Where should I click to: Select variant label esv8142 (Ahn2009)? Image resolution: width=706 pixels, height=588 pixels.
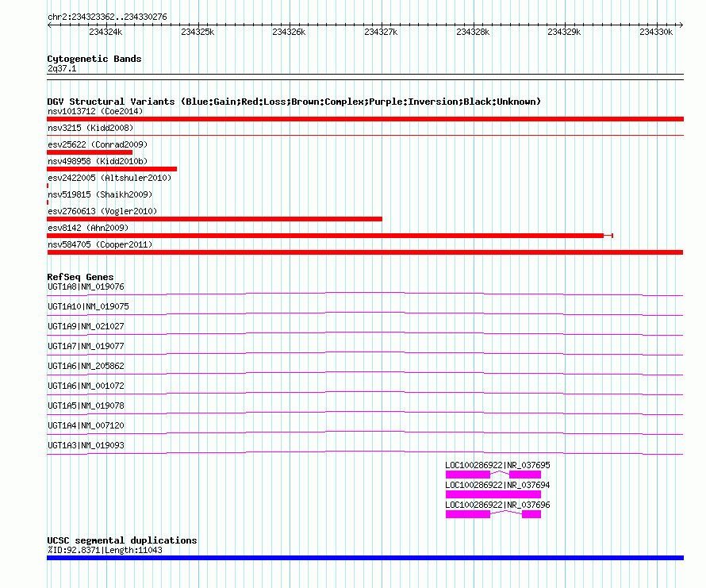[88, 228]
